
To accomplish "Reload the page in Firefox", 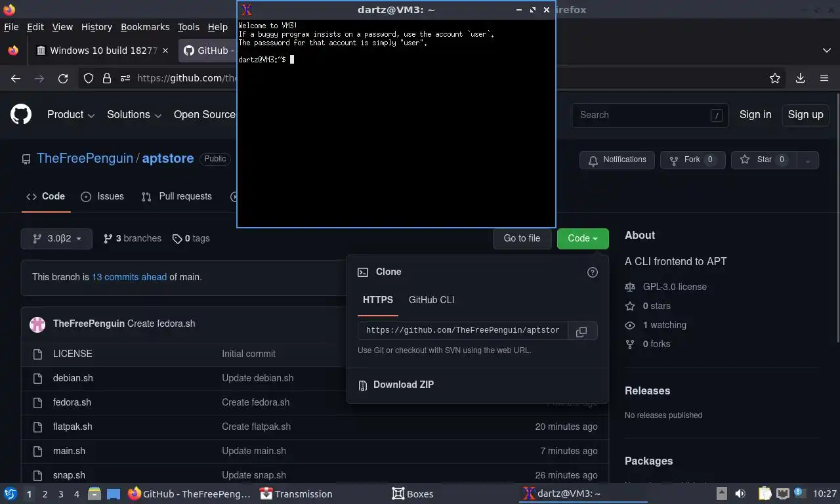I will pyautogui.click(x=63, y=78).
